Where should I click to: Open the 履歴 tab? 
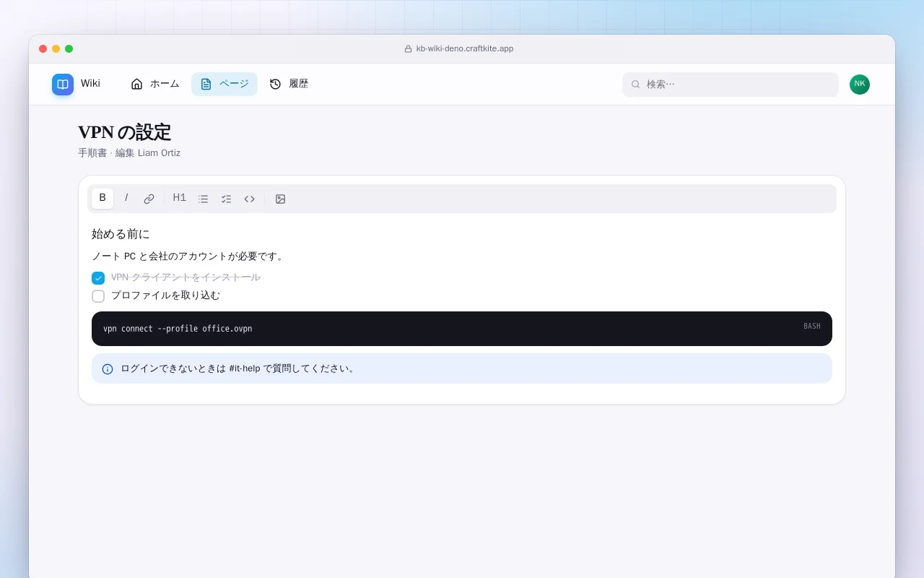point(289,84)
